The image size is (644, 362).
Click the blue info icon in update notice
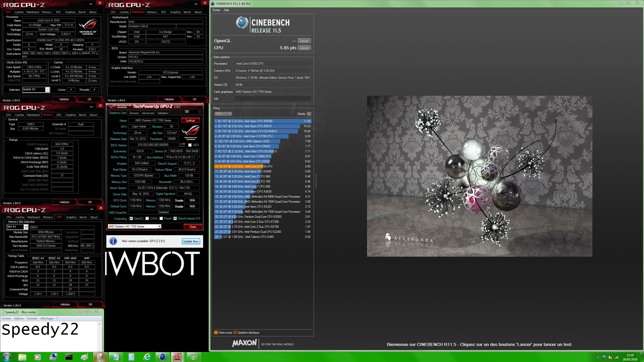pos(113,241)
